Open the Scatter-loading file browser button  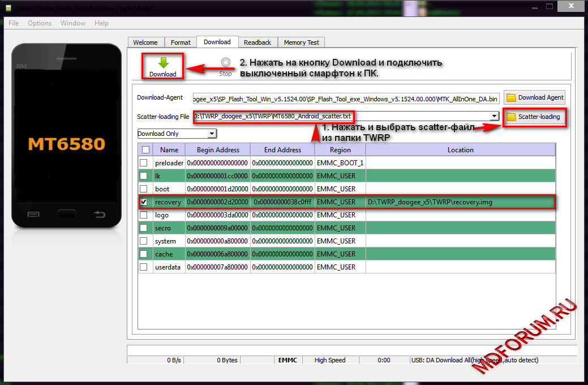[533, 117]
